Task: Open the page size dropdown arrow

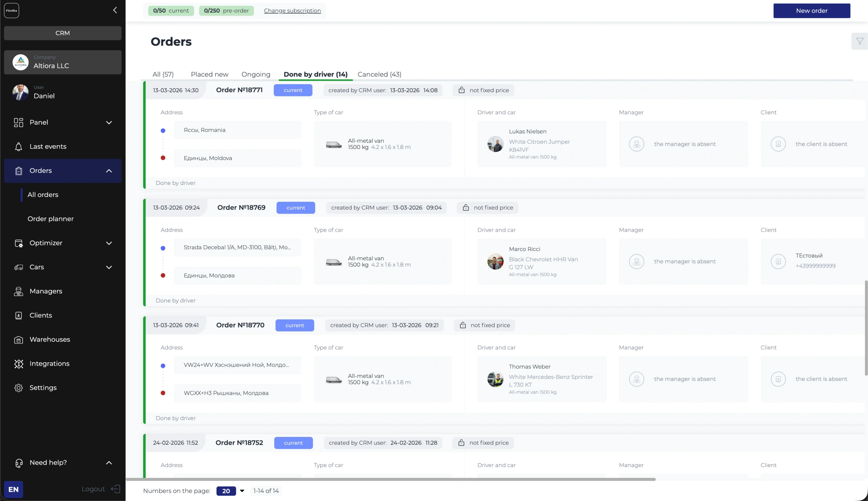Action: pyautogui.click(x=242, y=491)
